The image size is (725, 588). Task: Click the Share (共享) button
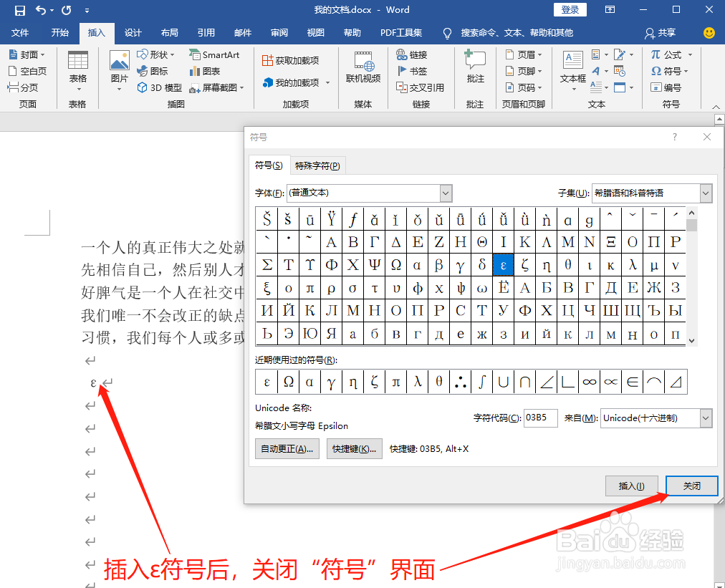661,32
